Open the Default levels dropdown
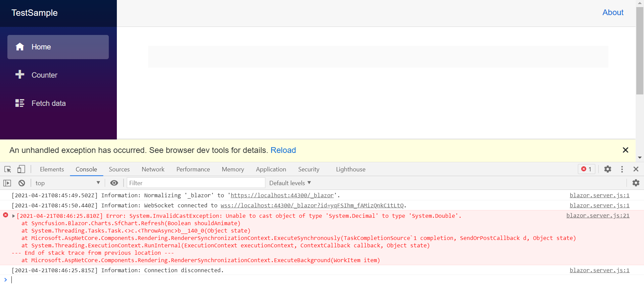This screenshot has height=288, width=644. [x=290, y=183]
